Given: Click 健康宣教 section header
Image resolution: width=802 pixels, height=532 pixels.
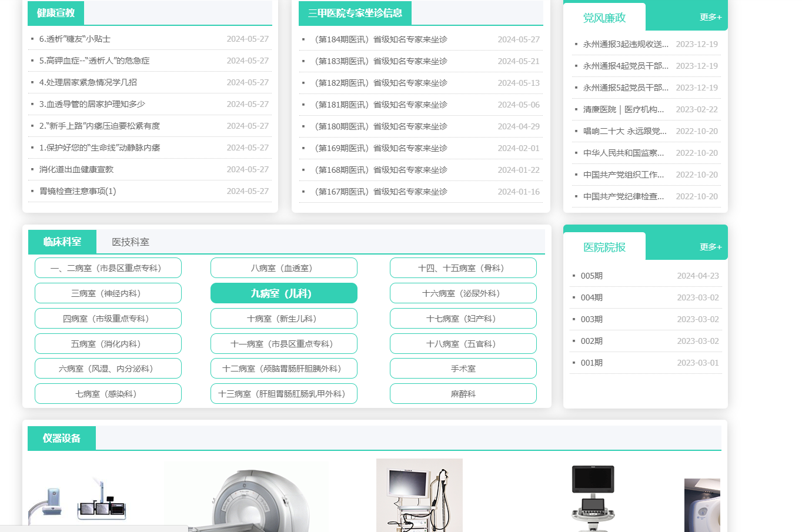Looking at the screenshot, I should [x=55, y=13].
